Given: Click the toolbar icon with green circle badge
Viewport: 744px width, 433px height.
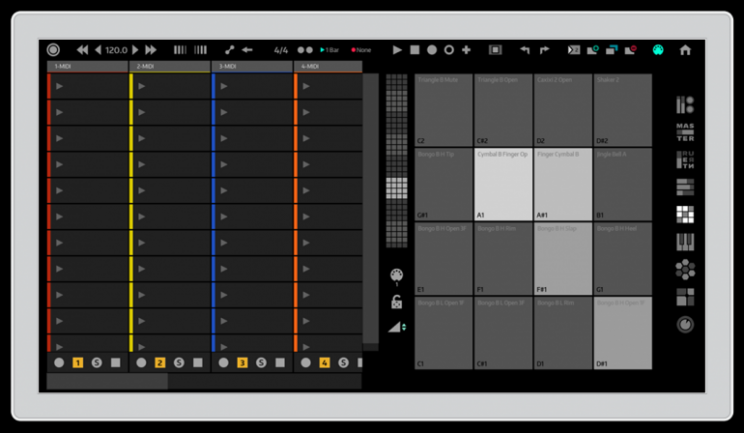Looking at the screenshot, I should pyautogui.click(x=593, y=50).
